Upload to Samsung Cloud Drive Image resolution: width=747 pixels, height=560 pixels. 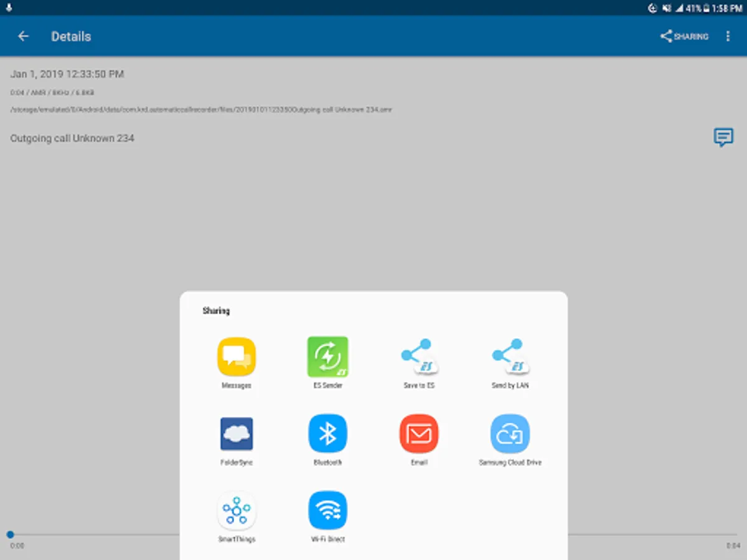pos(510,441)
